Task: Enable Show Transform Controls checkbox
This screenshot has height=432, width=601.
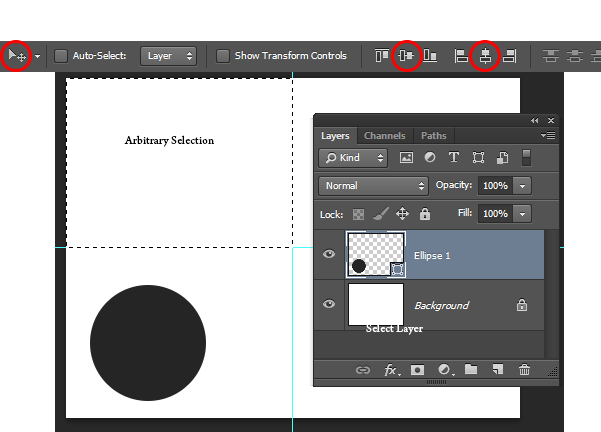Action: pyautogui.click(x=223, y=56)
